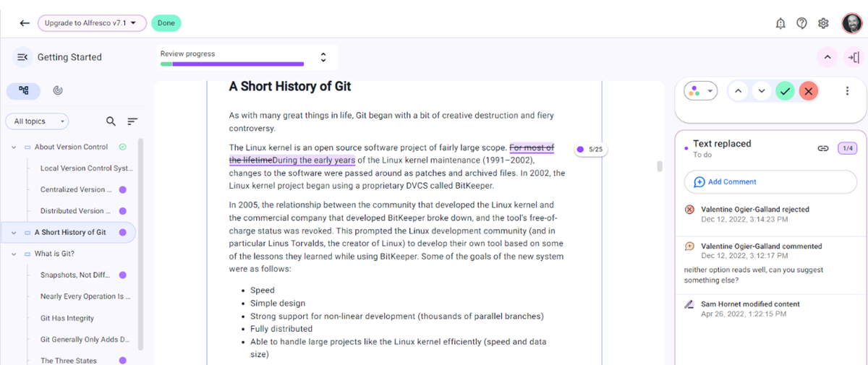Image resolution: width=868 pixels, height=365 pixels.
Task: Switch to the tree structure view toggle
Action: tap(24, 90)
